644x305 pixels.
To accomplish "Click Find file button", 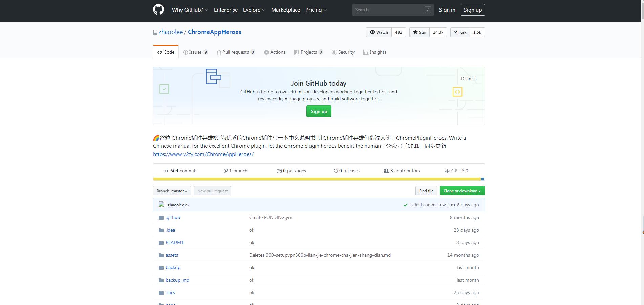I will click(426, 191).
